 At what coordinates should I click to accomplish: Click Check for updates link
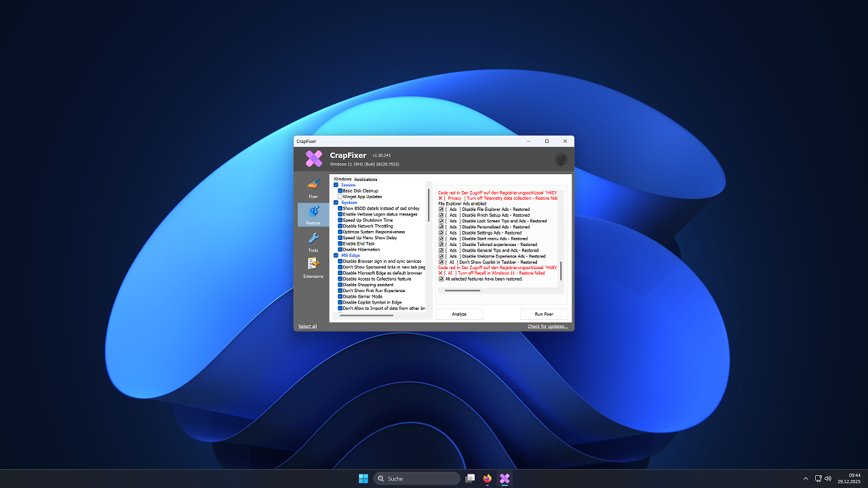[548, 326]
